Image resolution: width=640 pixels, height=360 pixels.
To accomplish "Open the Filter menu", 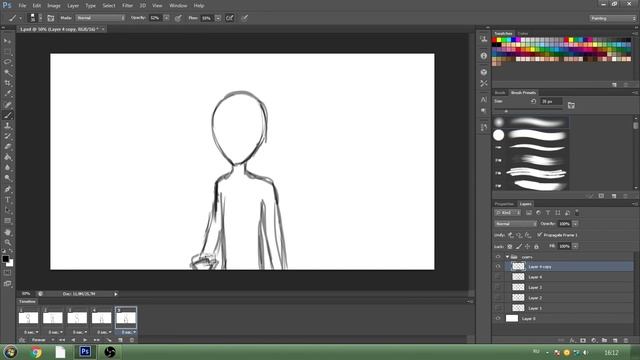I will click(127, 6).
